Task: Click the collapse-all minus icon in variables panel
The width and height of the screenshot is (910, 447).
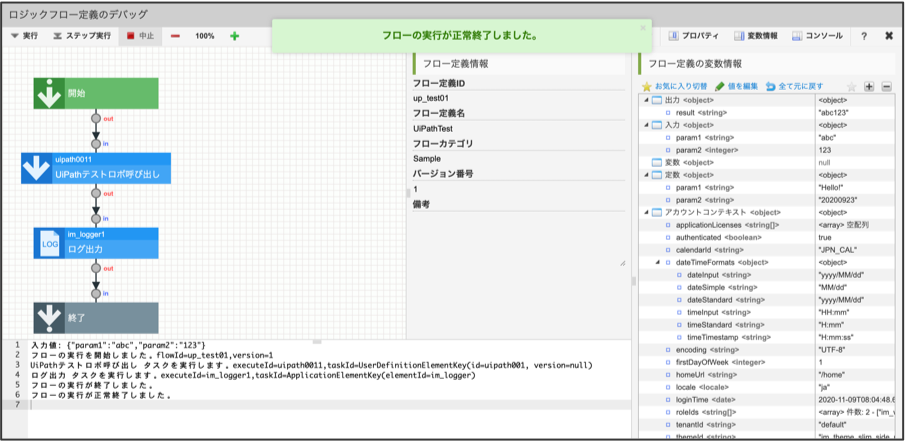Action: [885, 87]
